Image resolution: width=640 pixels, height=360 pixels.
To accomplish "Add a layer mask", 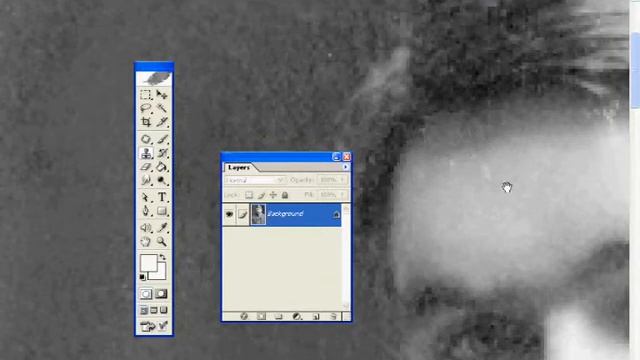I will tap(261, 316).
